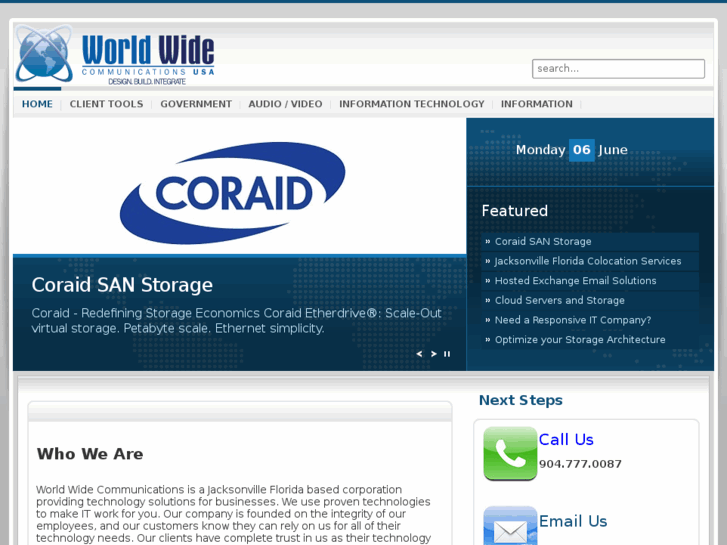Click the date badge 06
The width and height of the screenshot is (727, 545).
tap(581, 150)
